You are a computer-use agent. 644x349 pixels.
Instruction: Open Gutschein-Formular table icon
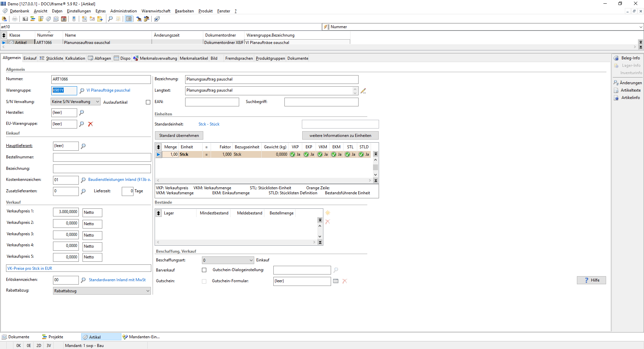pyautogui.click(x=336, y=281)
